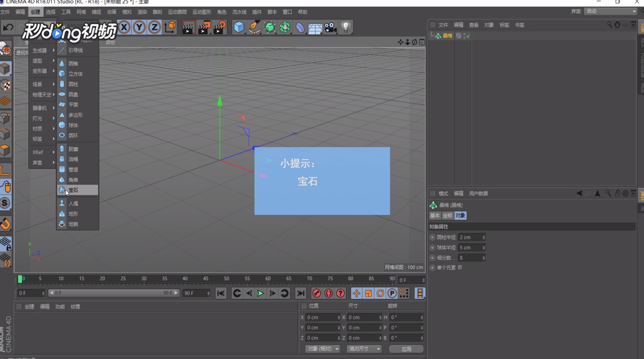
Task: Select 晶格 object in object manager
Action: point(447,36)
